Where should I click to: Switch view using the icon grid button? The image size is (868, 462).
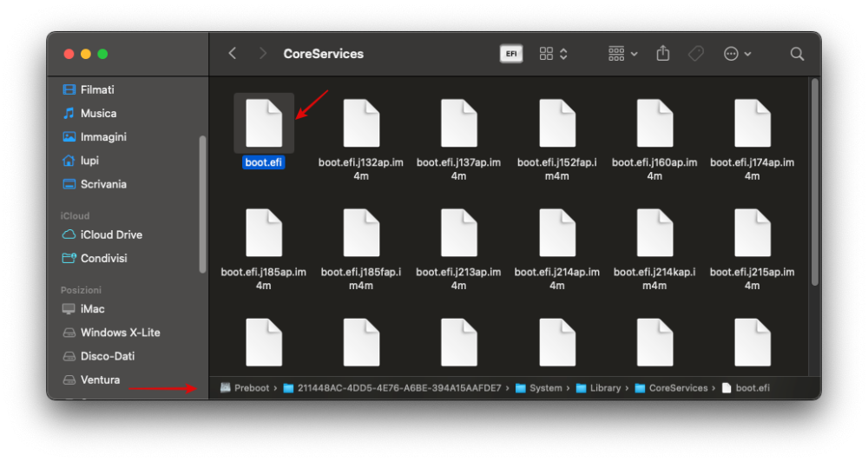(x=546, y=54)
